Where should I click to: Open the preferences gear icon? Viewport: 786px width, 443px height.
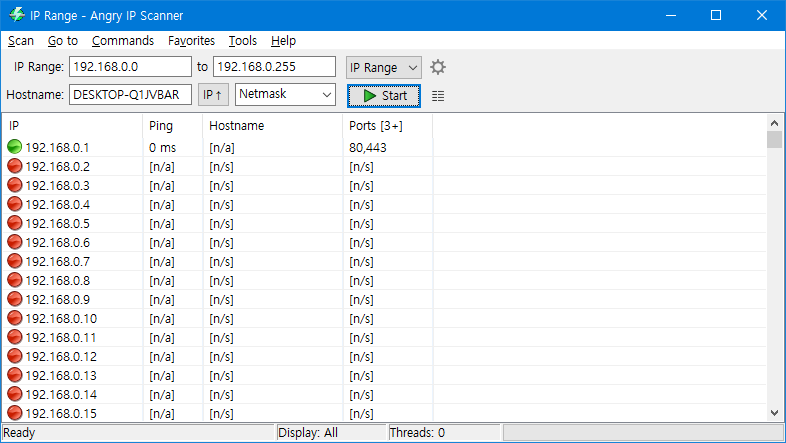point(438,67)
